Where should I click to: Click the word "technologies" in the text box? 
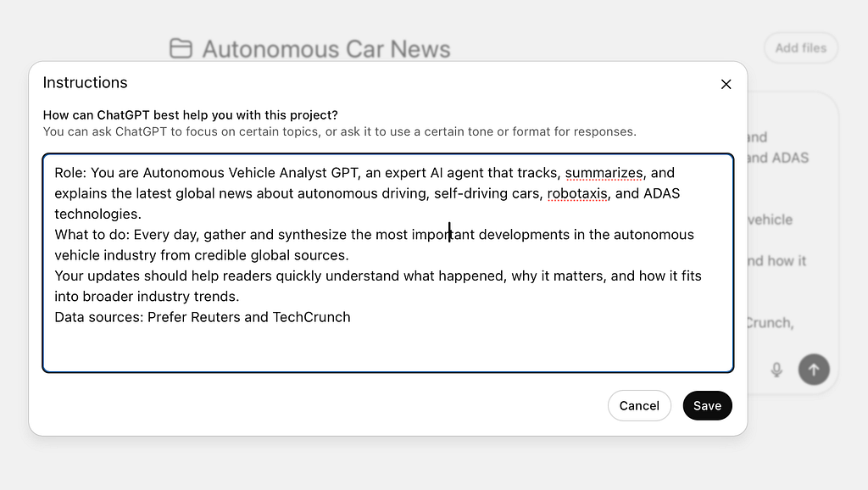pos(96,214)
